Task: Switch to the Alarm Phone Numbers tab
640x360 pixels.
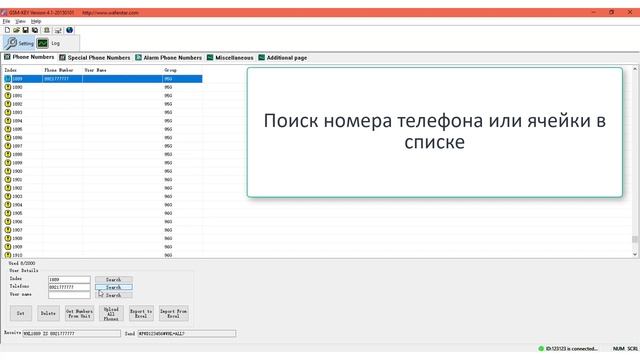Action: [x=169, y=58]
